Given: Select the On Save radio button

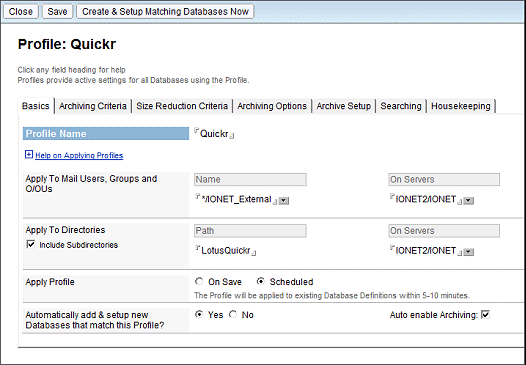Looking at the screenshot, I should pos(199,281).
